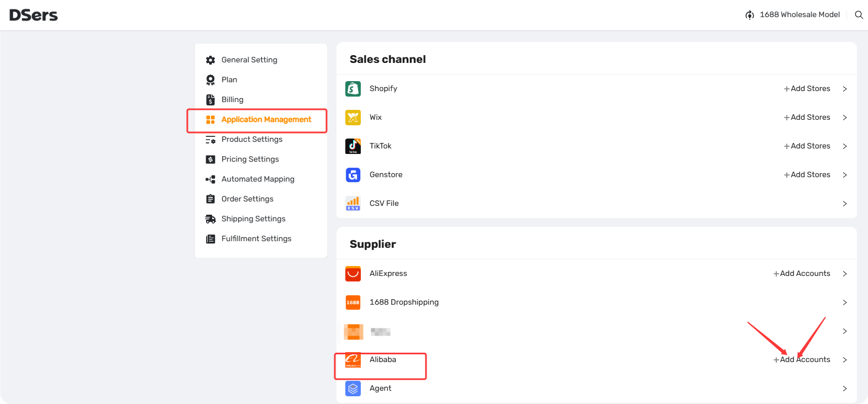The height and width of the screenshot is (404, 868).
Task: Expand the Genstore row chevron
Action: pyautogui.click(x=845, y=175)
